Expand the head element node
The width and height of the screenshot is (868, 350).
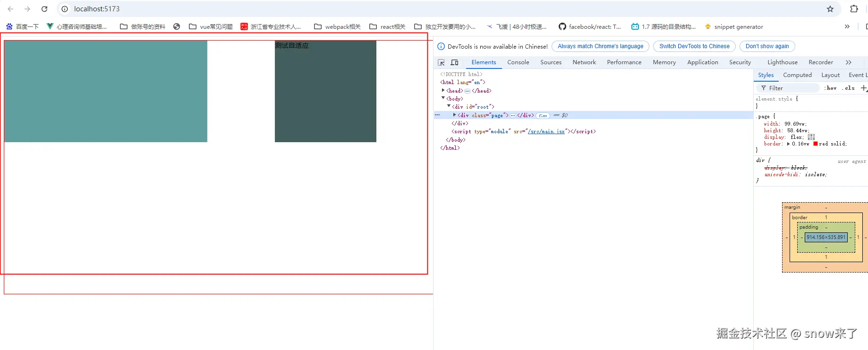tap(443, 90)
